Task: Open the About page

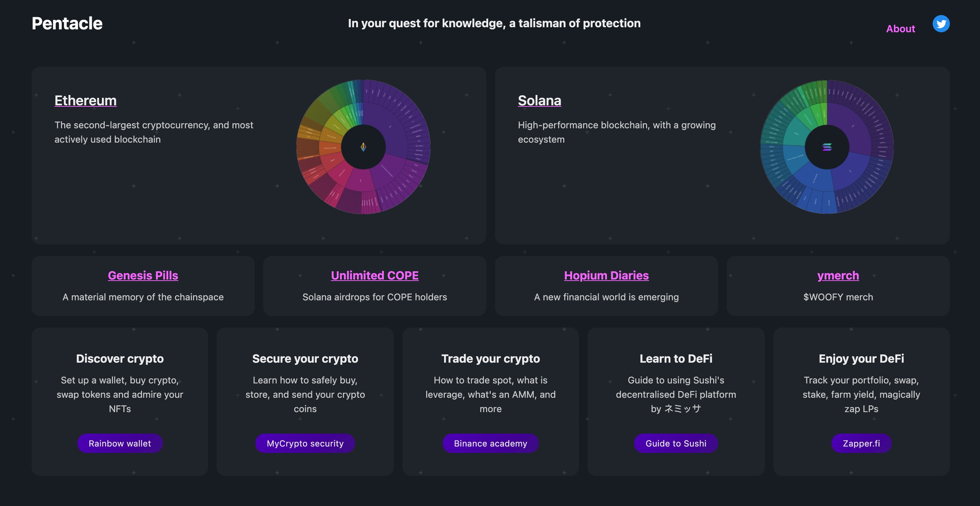Action: pos(900,29)
